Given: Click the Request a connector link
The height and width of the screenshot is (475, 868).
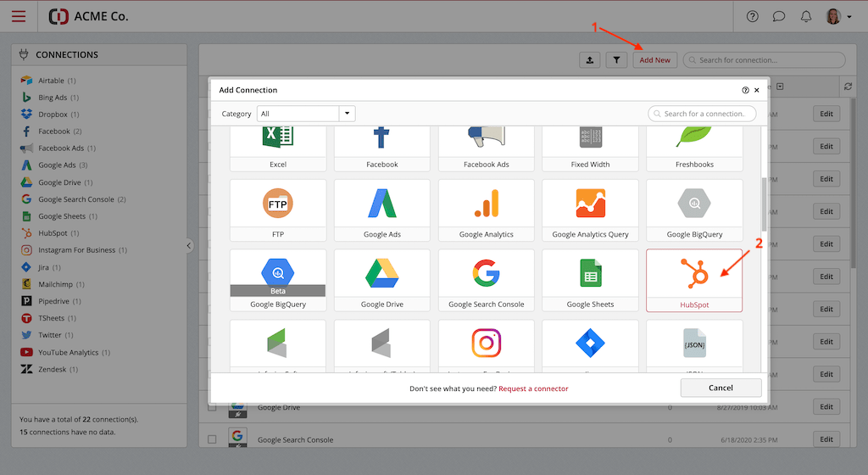Looking at the screenshot, I should (533, 388).
